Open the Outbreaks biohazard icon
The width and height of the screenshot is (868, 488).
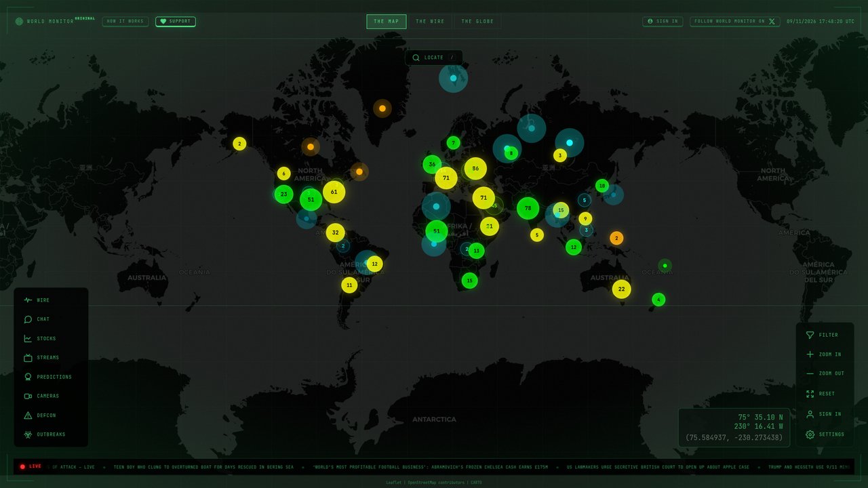(28, 434)
